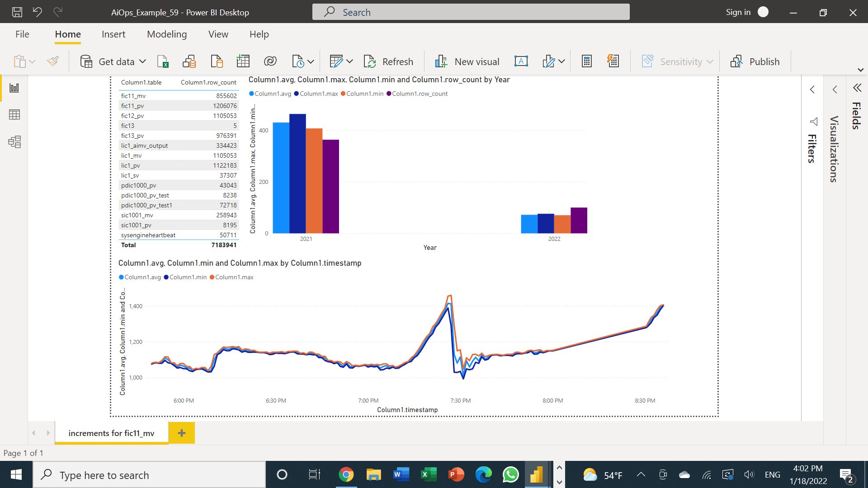Select the fic11_mv table row
This screenshot has width=868, height=488.
click(x=179, y=96)
